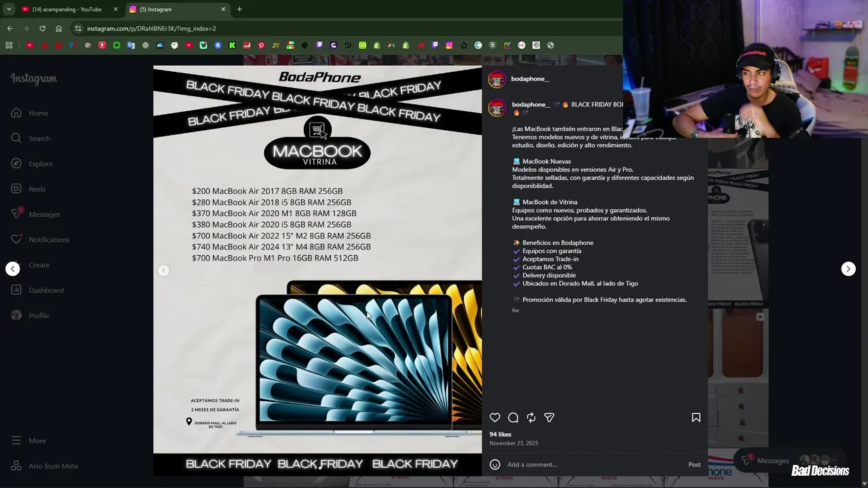Open the emoji picker in comment box
The height and width of the screenshot is (488, 868).
[x=495, y=464]
